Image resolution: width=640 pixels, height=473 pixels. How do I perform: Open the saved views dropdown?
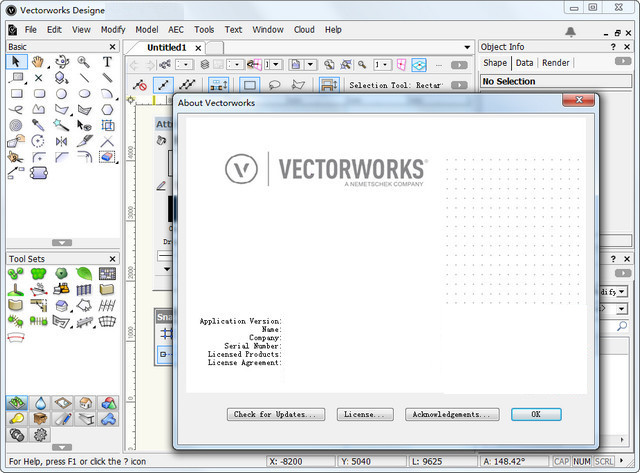310,64
